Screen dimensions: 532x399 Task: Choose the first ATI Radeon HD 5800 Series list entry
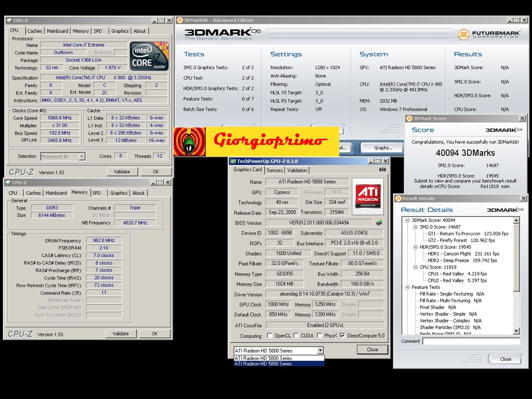pyautogui.click(x=279, y=358)
